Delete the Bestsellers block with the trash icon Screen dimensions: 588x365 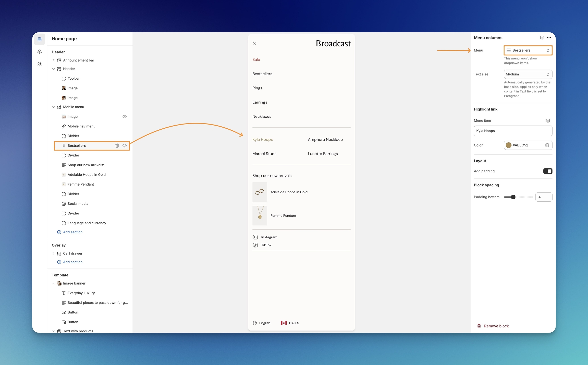tap(117, 145)
